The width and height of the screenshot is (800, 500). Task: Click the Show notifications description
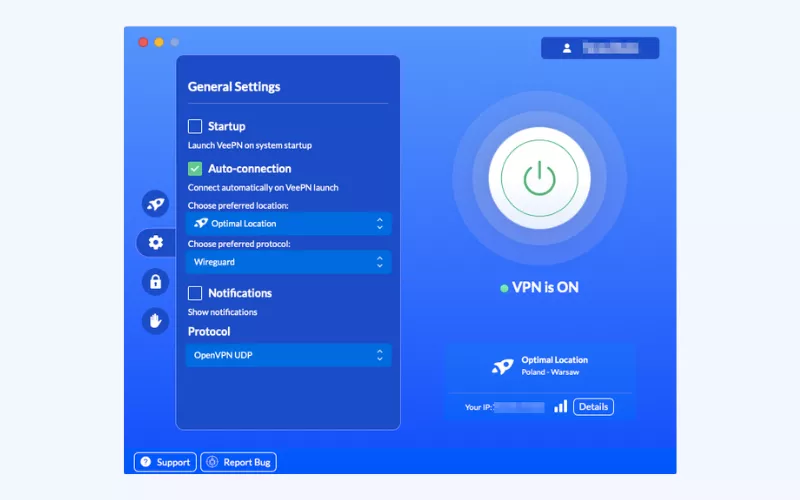click(222, 312)
